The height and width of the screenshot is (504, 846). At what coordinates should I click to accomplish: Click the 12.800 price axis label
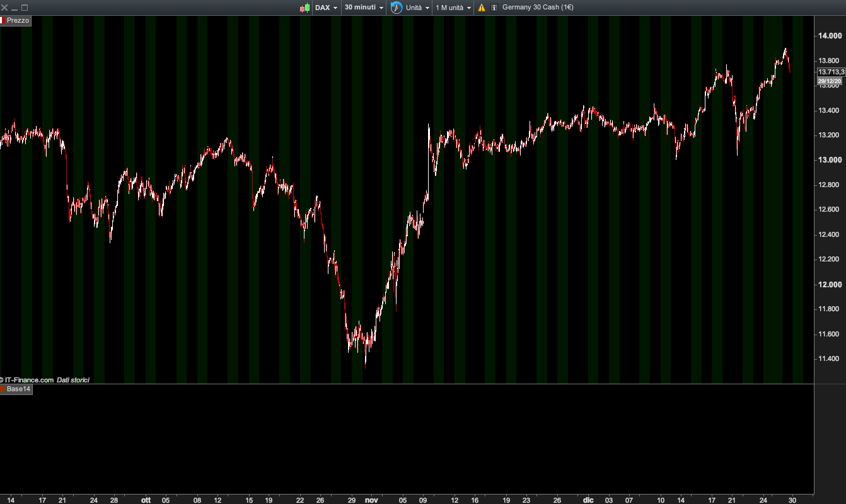830,185
